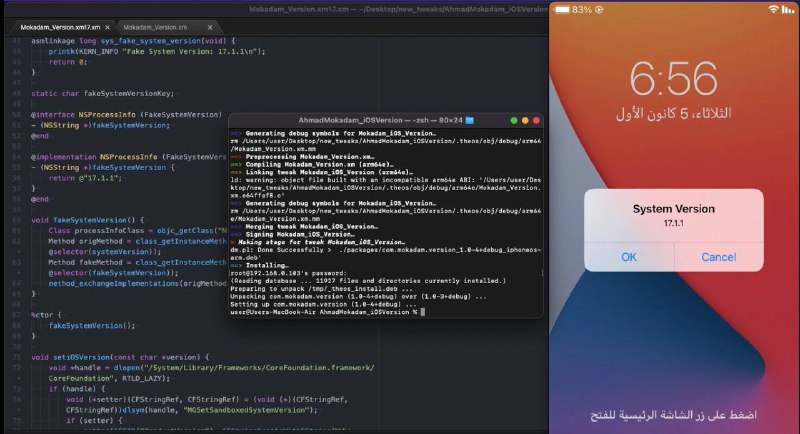Click the green button on terminal window
Image resolution: width=800 pixels, height=434 pixels.
[x=514, y=120]
